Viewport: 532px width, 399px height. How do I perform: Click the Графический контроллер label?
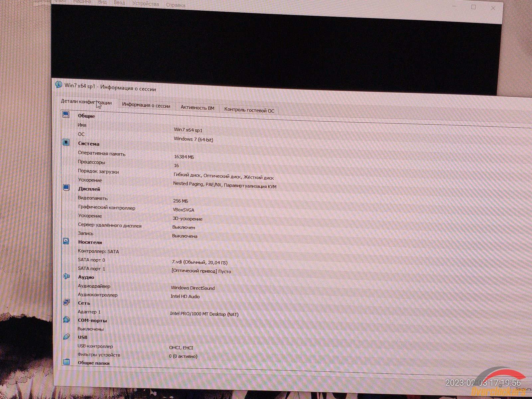point(107,207)
